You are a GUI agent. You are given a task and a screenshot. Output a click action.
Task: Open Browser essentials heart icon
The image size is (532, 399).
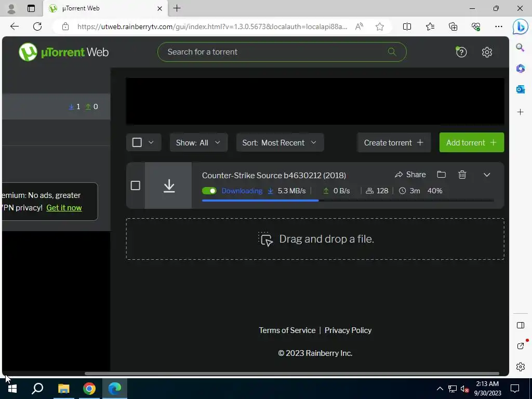tap(476, 26)
